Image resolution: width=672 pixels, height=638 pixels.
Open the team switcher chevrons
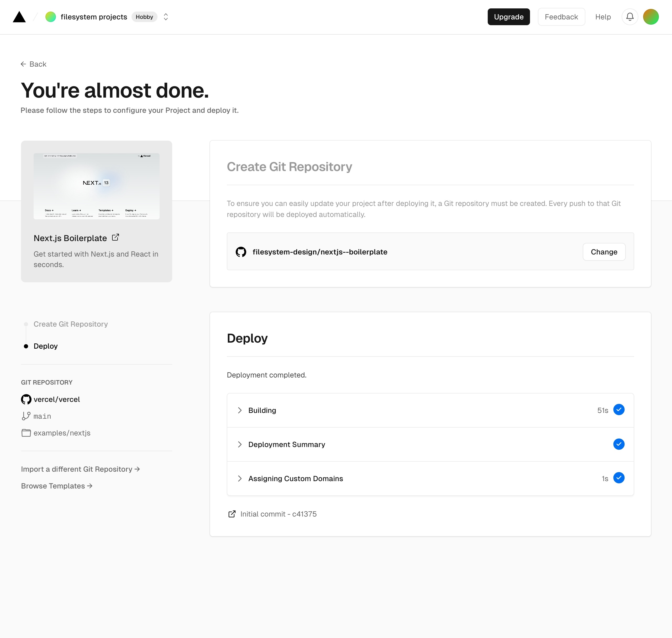coord(166,17)
